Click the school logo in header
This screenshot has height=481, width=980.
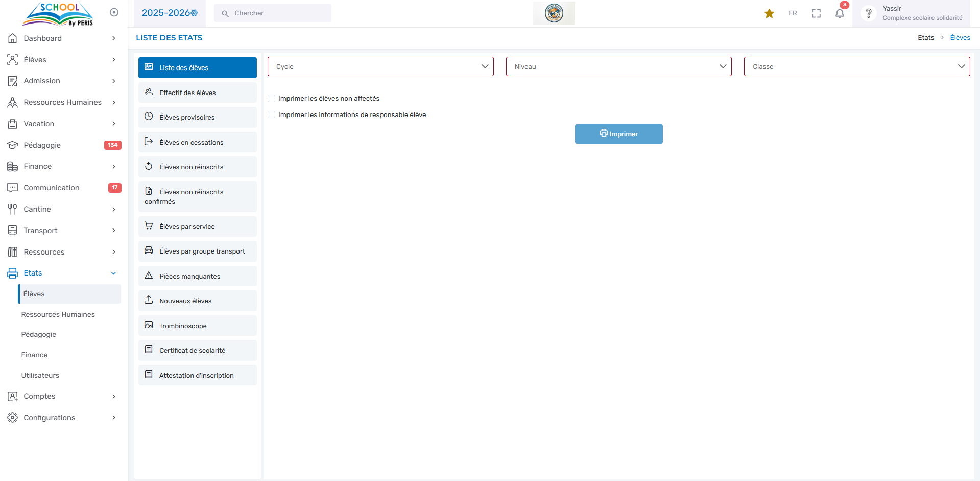coord(554,13)
